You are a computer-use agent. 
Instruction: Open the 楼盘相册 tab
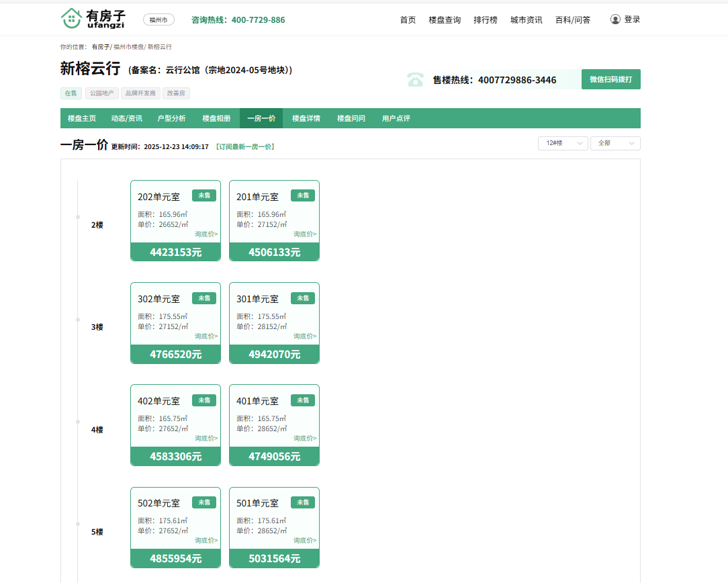[216, 118]
